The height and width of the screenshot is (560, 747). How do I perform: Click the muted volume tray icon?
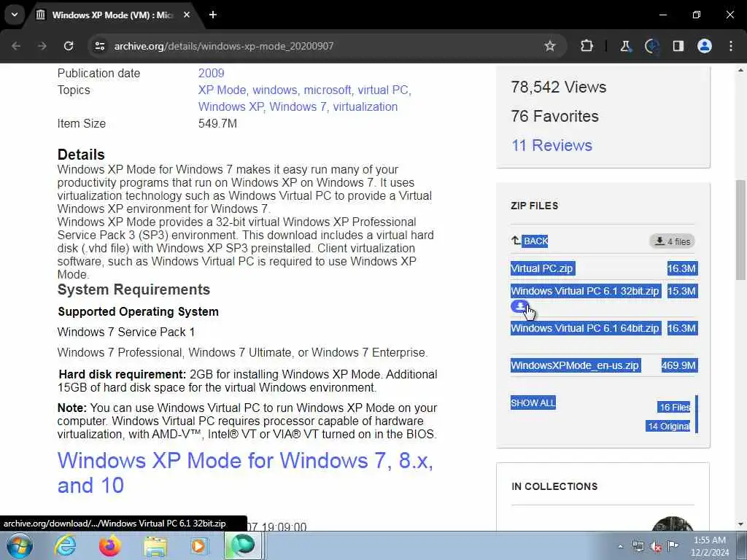point(656,547)
